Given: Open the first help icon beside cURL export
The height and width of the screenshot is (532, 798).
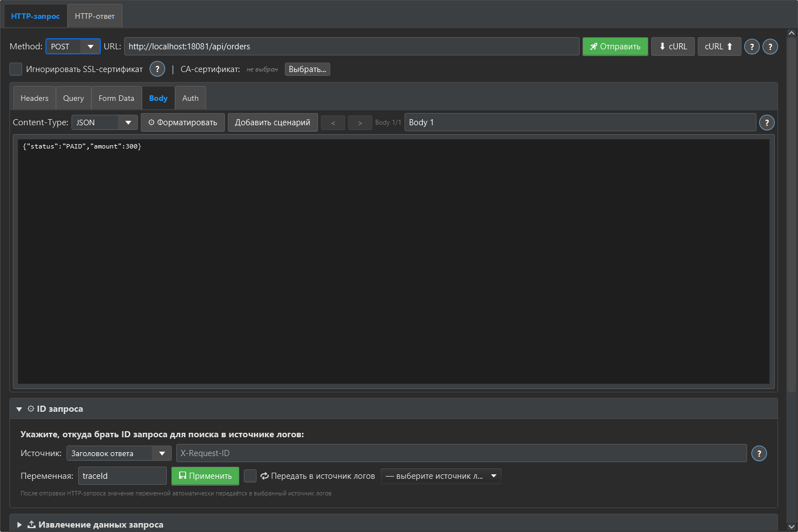Looking at the screenshot, I should click(x=752, y=47).
